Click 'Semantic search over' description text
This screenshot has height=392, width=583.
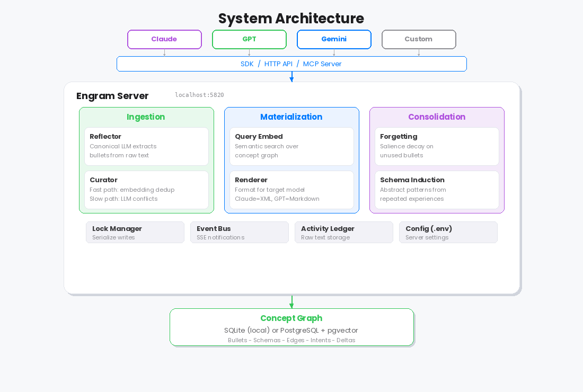coord(267,146)
